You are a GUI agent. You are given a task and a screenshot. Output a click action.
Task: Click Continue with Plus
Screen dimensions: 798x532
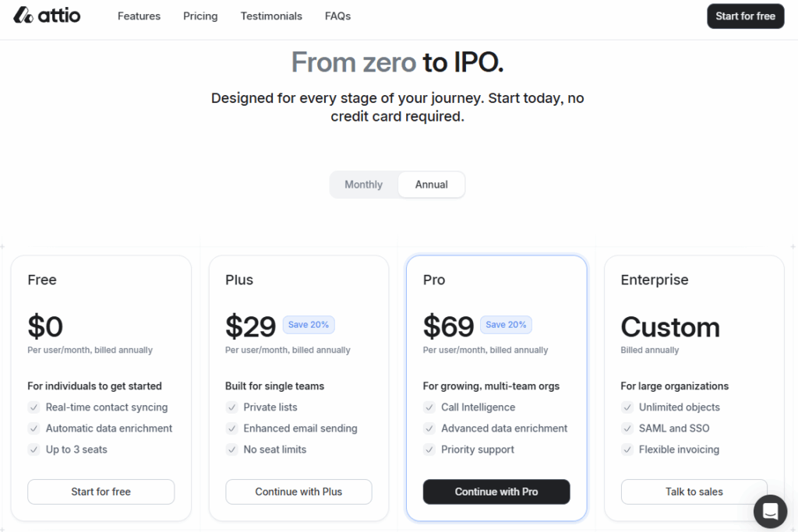(298, 491)
